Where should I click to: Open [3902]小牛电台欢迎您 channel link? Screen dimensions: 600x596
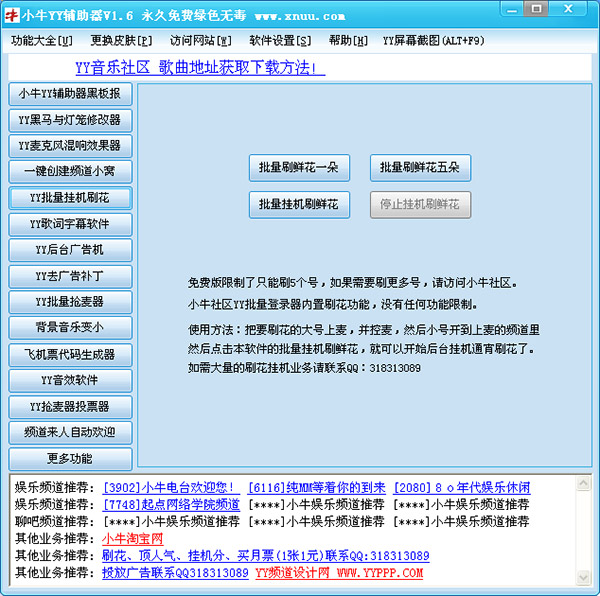(171, 488)
